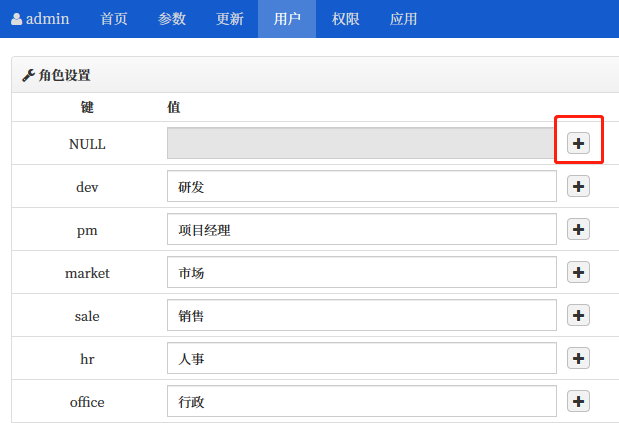Screen dimensions: 619x423
Task: Click into the 人事 value field
Action: tap(361, 359)
